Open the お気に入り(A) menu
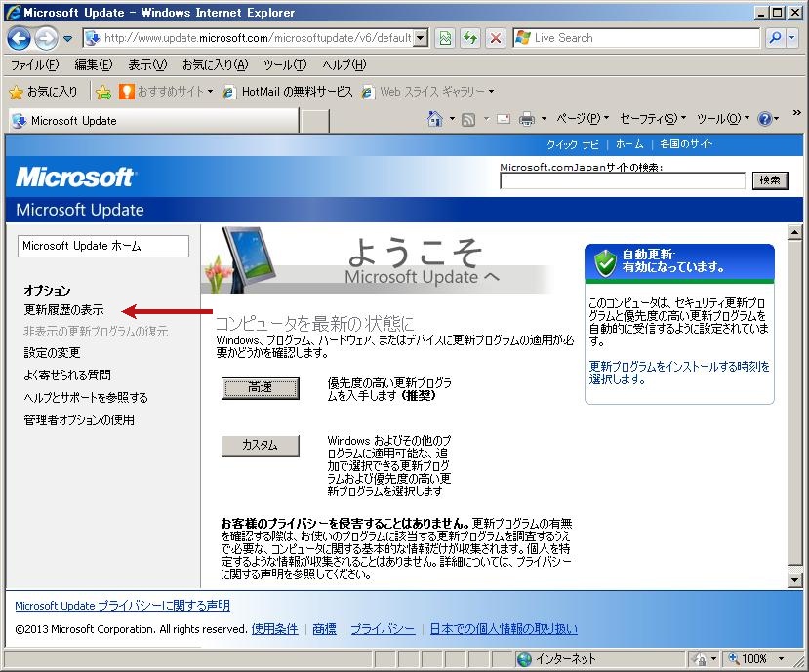809x672 pixels. pos(215,65)
